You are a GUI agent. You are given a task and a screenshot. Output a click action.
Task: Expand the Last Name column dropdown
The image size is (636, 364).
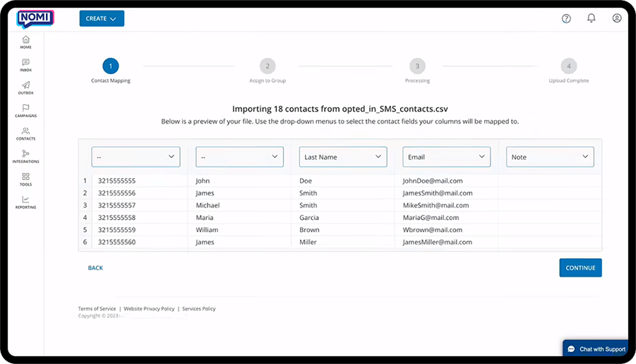(343, 157)
